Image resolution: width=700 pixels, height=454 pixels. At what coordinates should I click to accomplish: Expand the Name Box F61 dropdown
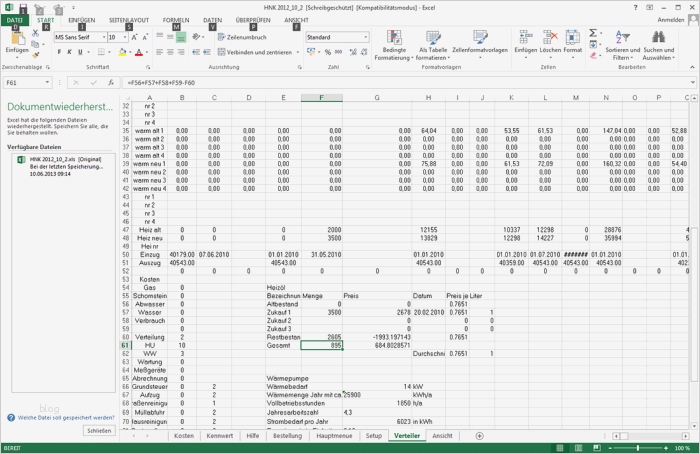(47, 83)
